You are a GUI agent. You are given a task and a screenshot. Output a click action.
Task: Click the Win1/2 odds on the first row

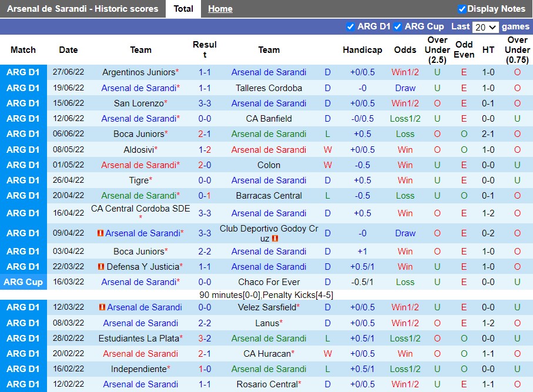[405, 72]
